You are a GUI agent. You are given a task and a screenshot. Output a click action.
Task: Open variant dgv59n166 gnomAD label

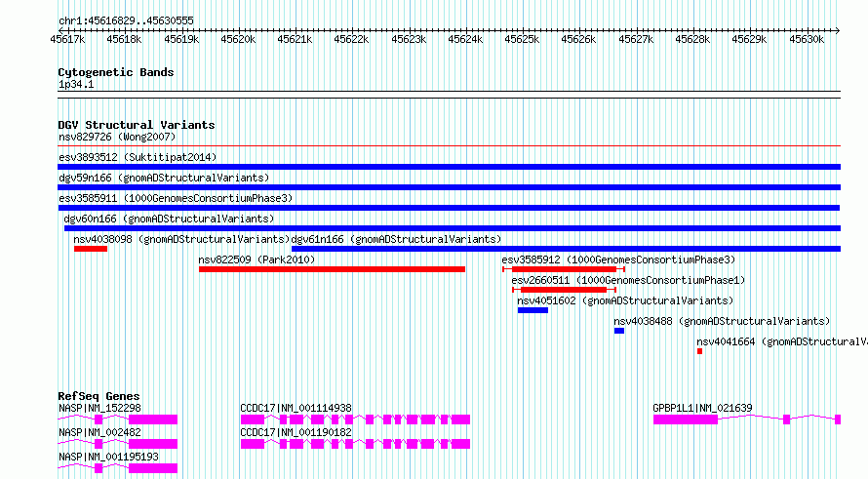(x=164, y=178)
